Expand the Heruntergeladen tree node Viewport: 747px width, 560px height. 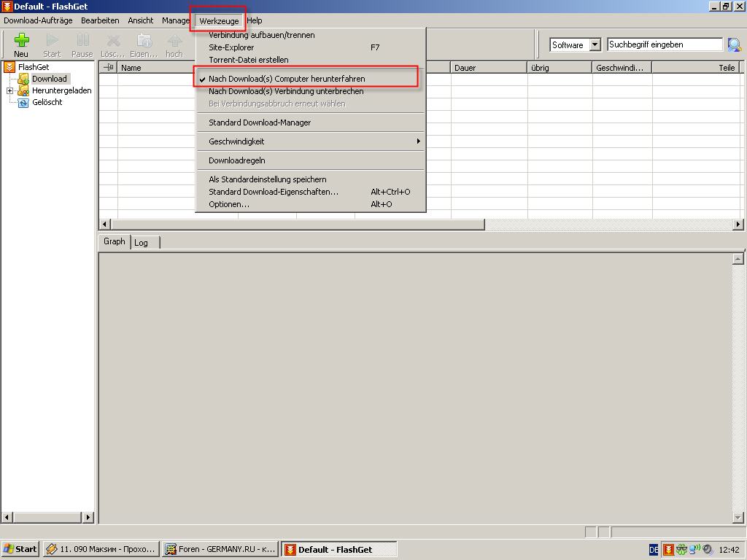tap(9, 90)
